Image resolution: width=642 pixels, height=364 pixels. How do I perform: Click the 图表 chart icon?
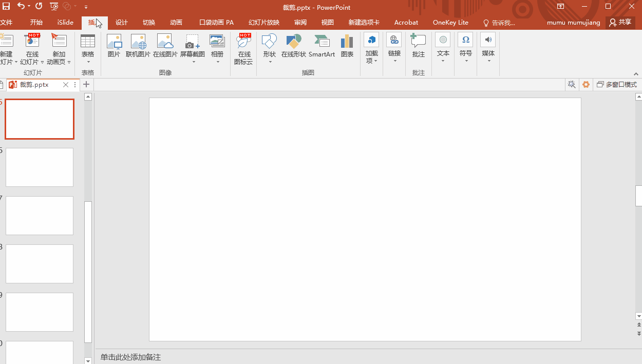tap(347, 46)
